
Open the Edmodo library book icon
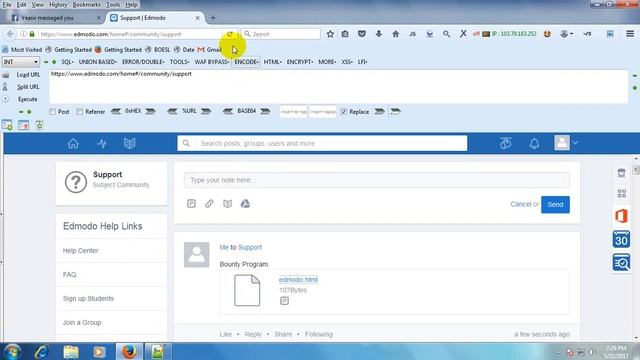pos(129,144)
